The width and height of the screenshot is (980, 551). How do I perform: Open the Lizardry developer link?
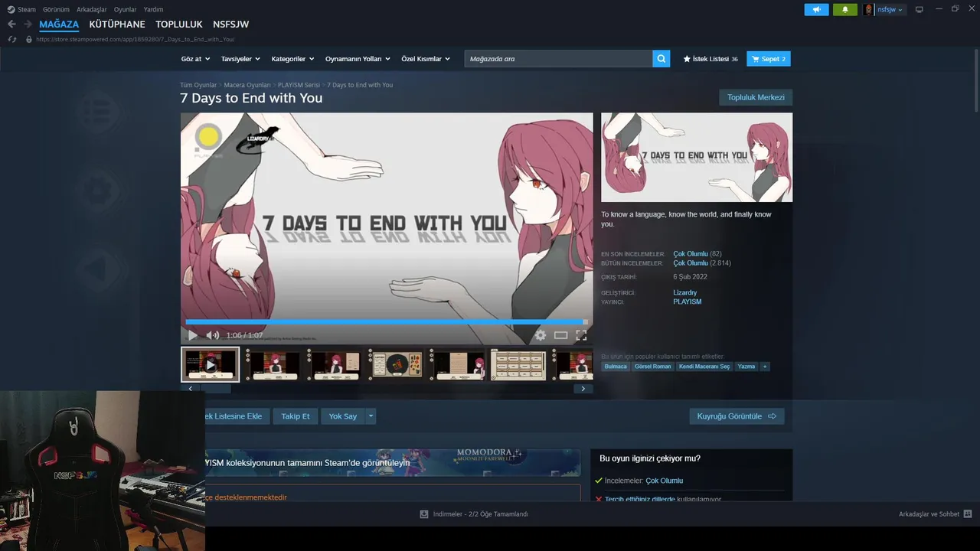685,292
